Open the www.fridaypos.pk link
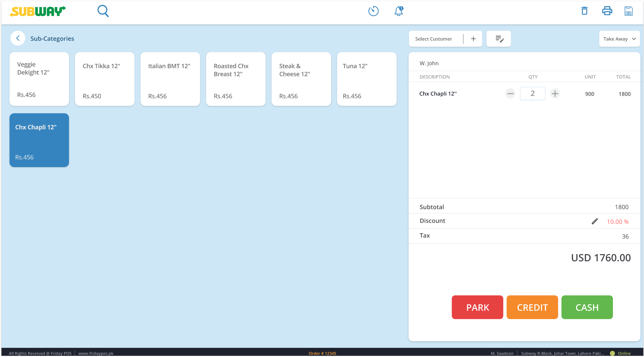Viewport: 644px width, 357px height. [x=96, y=353]
